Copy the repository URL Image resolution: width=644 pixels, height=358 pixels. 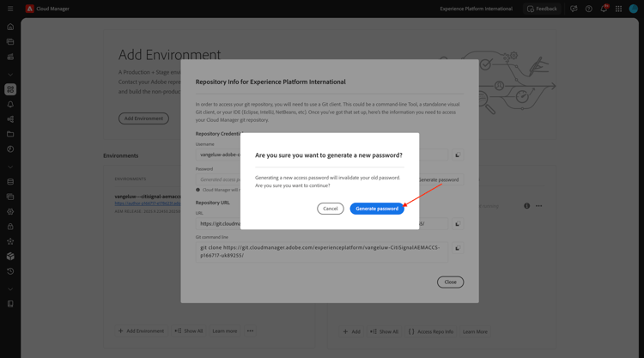pyautogui.click(x=458, y=224)
